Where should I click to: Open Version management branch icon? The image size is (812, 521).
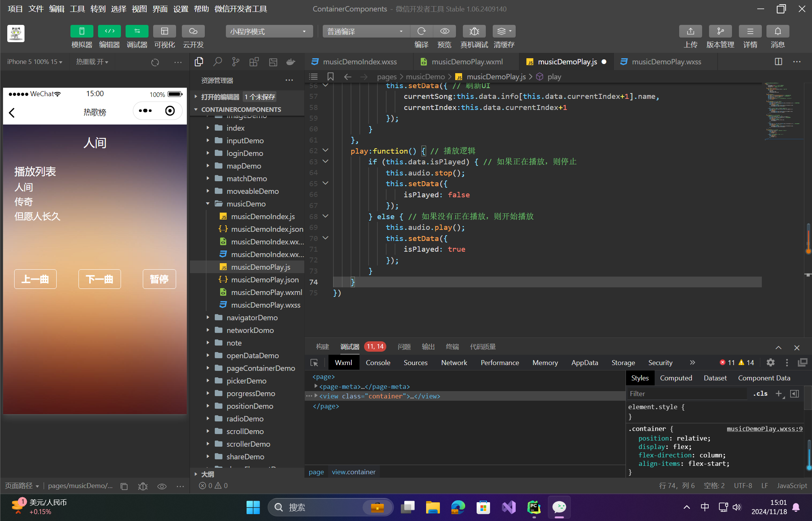[x=720, y=31]
